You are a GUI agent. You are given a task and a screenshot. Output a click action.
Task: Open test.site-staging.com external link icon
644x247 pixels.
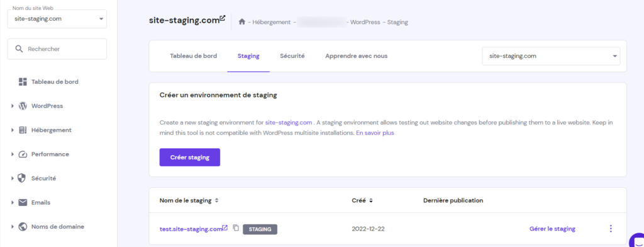pos(225,227)
